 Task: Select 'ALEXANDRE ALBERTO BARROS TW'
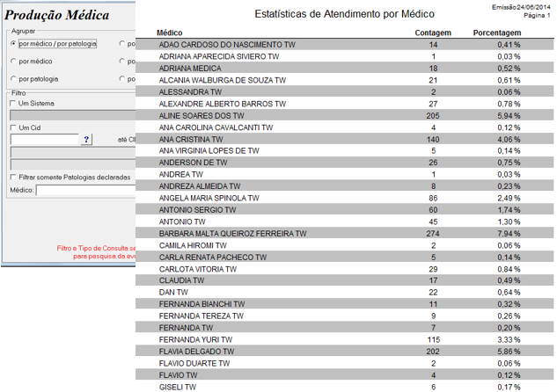344,104
